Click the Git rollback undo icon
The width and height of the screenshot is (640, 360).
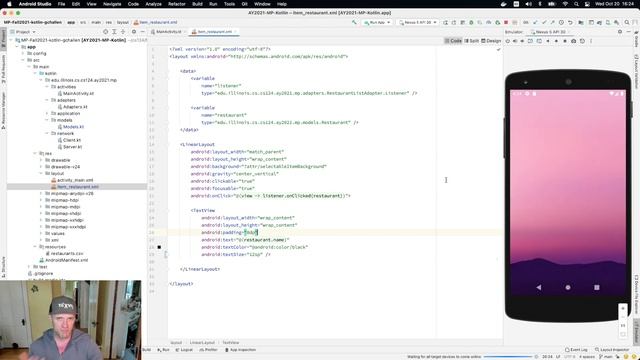click(570, 22)
